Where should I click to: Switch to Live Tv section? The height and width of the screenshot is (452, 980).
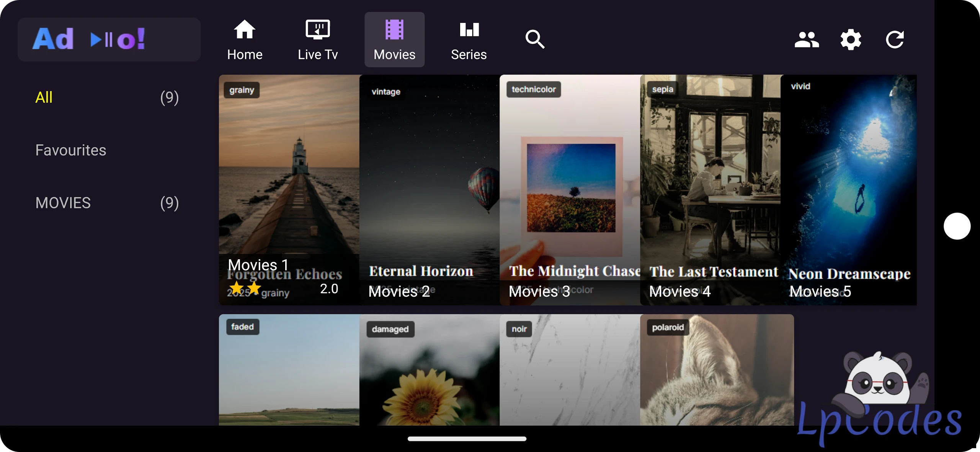tap(318, 40)
